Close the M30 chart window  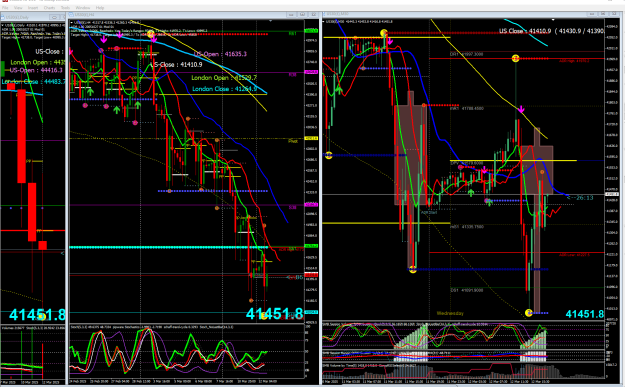[x=615, y=14]
